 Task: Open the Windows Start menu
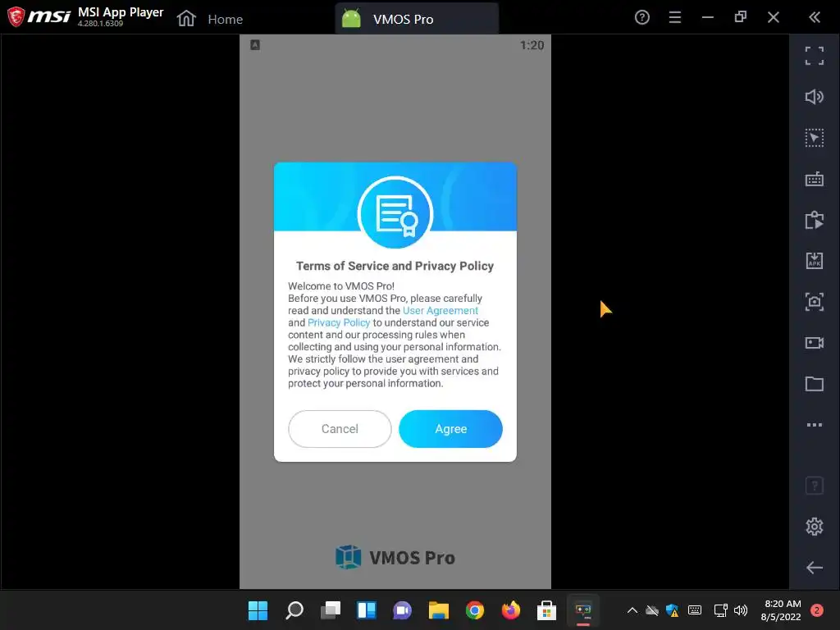pos(258,610)
